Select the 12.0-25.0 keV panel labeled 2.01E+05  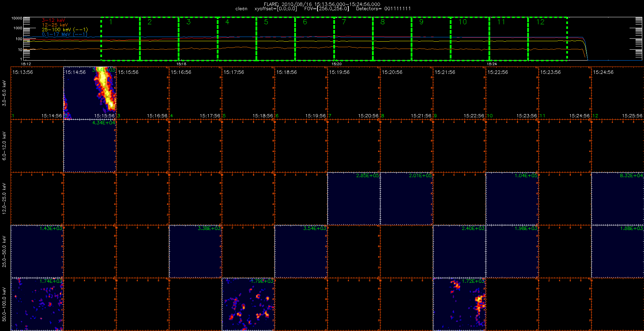click(x=406, y=199)
